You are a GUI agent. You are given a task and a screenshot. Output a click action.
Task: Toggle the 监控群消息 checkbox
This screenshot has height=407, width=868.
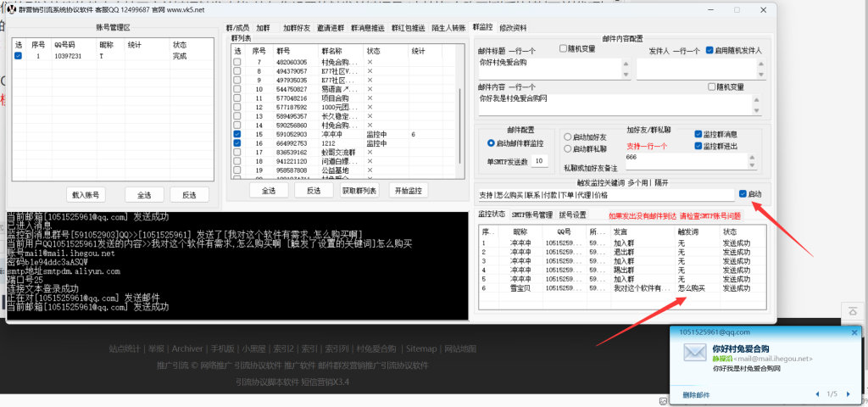(698, 134)
